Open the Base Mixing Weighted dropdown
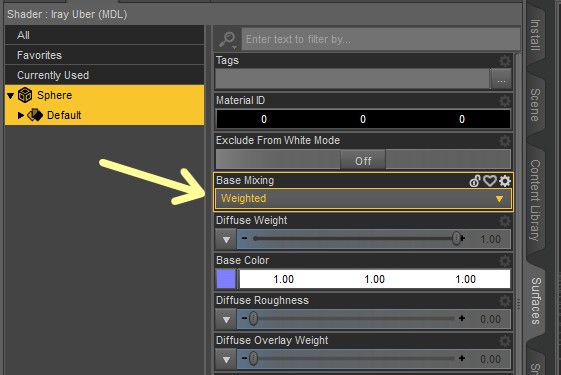Image resolution: width=561 pixels, height=375 pixels. [x=363, y=199]
